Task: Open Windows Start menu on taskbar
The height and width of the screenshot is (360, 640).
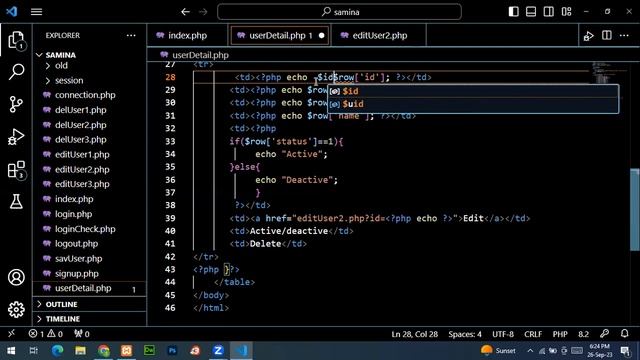Action: pyautogui.click(x=11, y=351)
